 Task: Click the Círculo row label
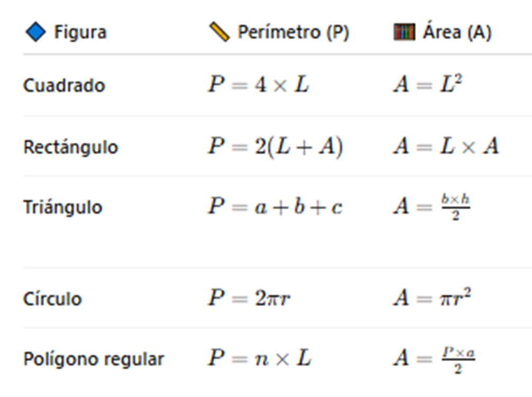[52, 299]
